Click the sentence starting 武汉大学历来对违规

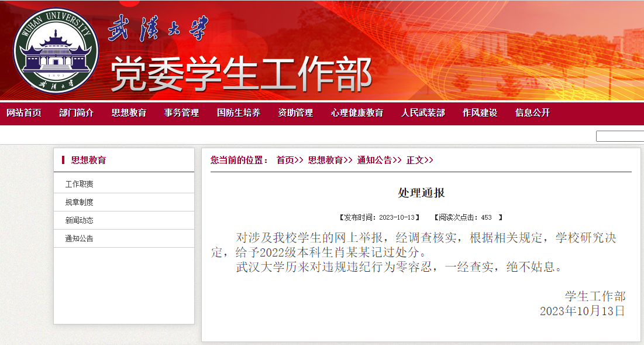tap(398, 267)
